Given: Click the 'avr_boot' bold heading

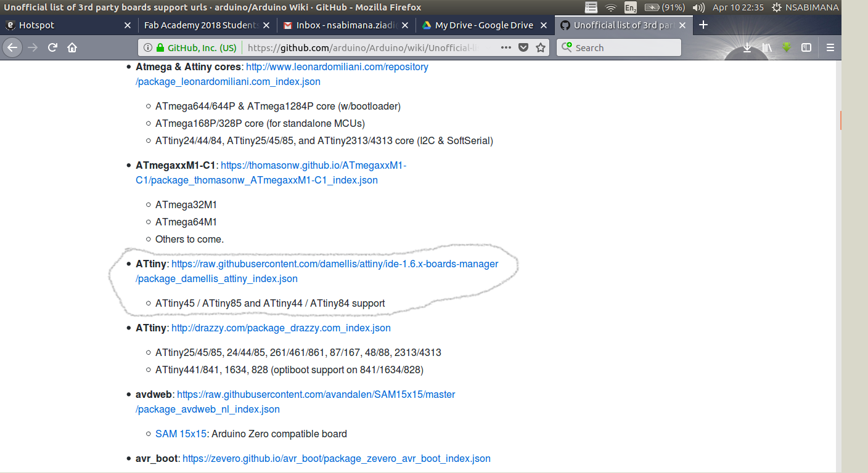Looking at the screenshot, I should [157, 458].
